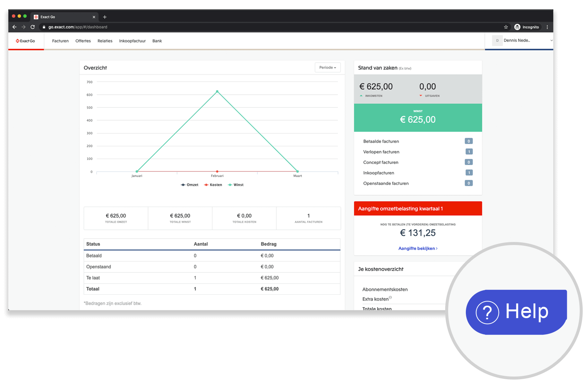Click the Januari Winst data point
The height and width of the screenshot is (392, 588).
[x=137, y=171]
